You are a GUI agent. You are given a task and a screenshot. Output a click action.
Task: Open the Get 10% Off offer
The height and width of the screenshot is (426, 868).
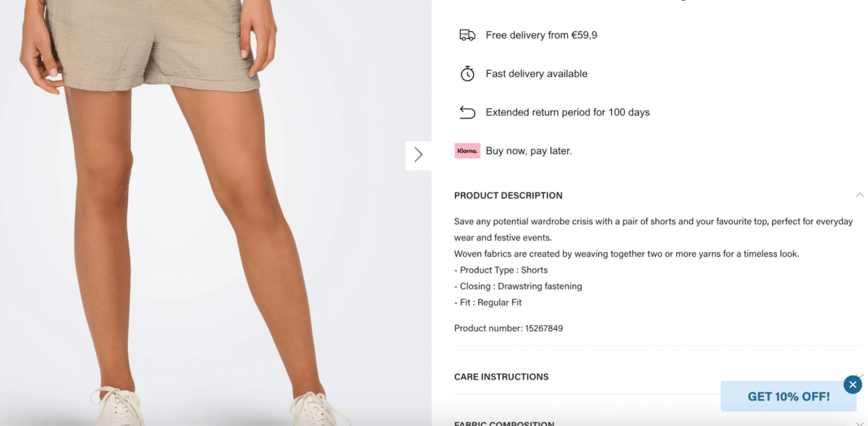point(788,396)
